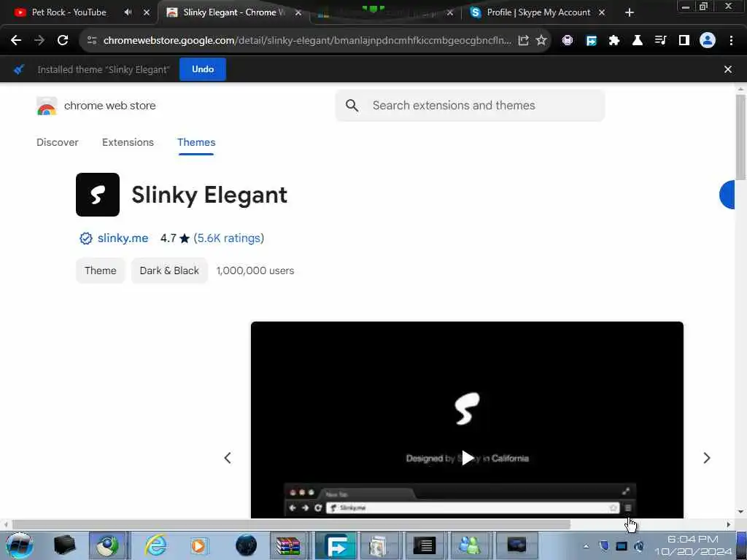Open the media player taskbar icon
This screenshot has width=747, height=560.
coord(198,545)
